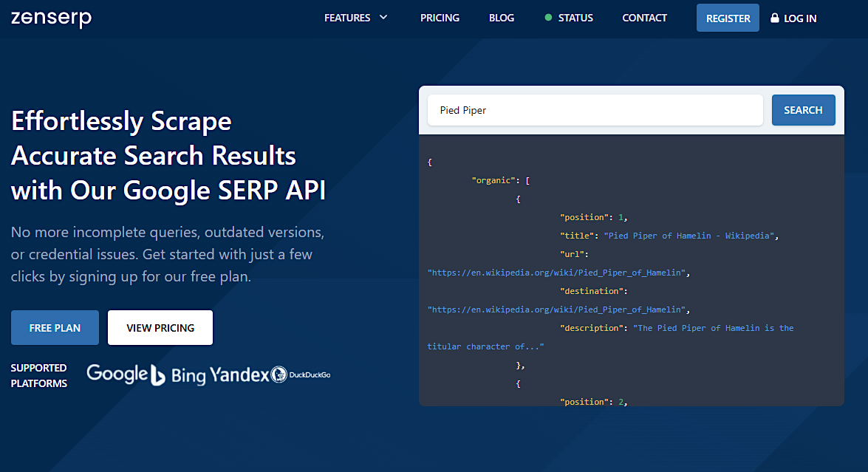
Task: Click the Yandex platform logo
Action: tap(239, 375)
